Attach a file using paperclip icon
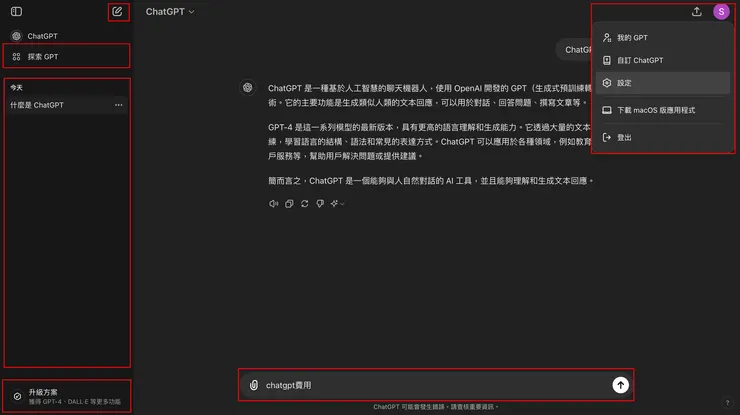Viewport: 740px width, 415px height. click(254, 385)
